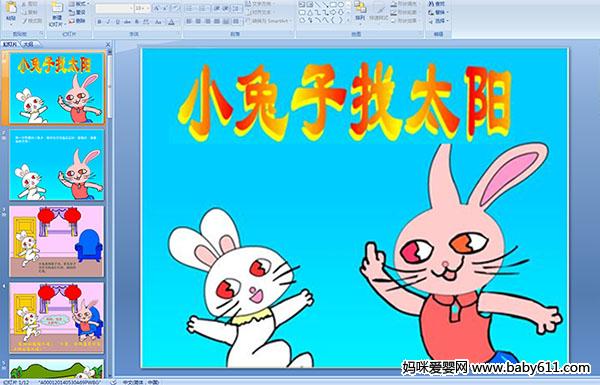Click the Replace button in Editing group

point(438,13)
